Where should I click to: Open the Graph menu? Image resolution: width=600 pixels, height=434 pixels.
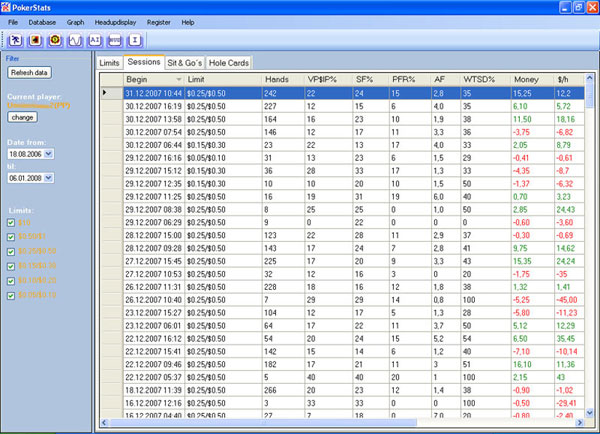(x=75, y=22)
